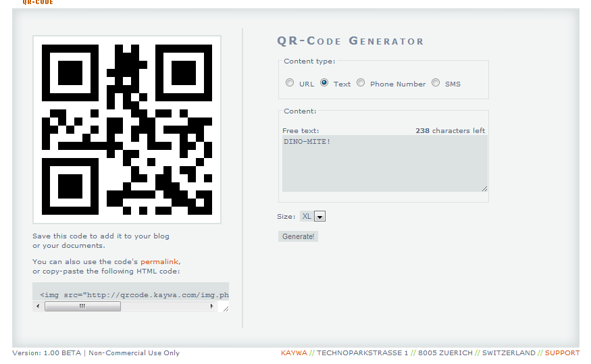Click the Generate! button
591x364 pixels.
(298, 236)
